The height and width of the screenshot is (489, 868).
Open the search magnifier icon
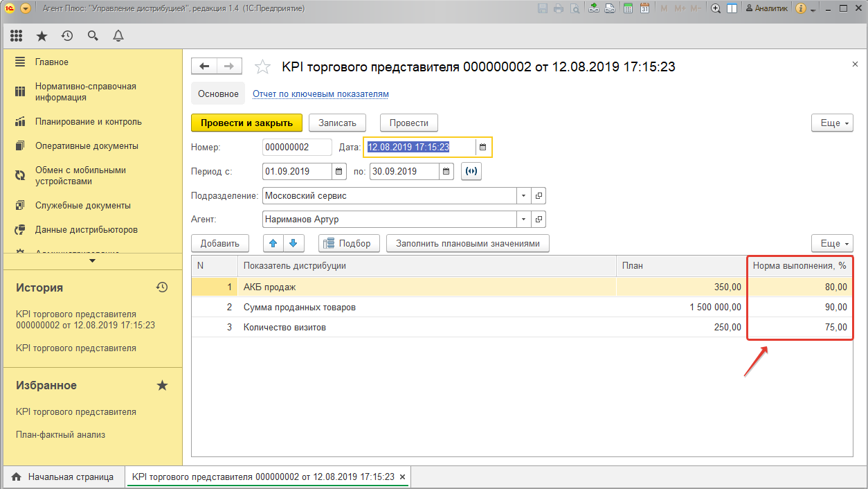93,36
